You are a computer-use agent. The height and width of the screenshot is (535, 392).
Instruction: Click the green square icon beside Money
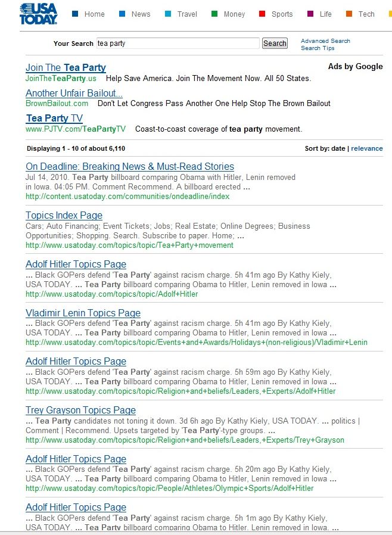pyautogui.click(x=214, y=14)
